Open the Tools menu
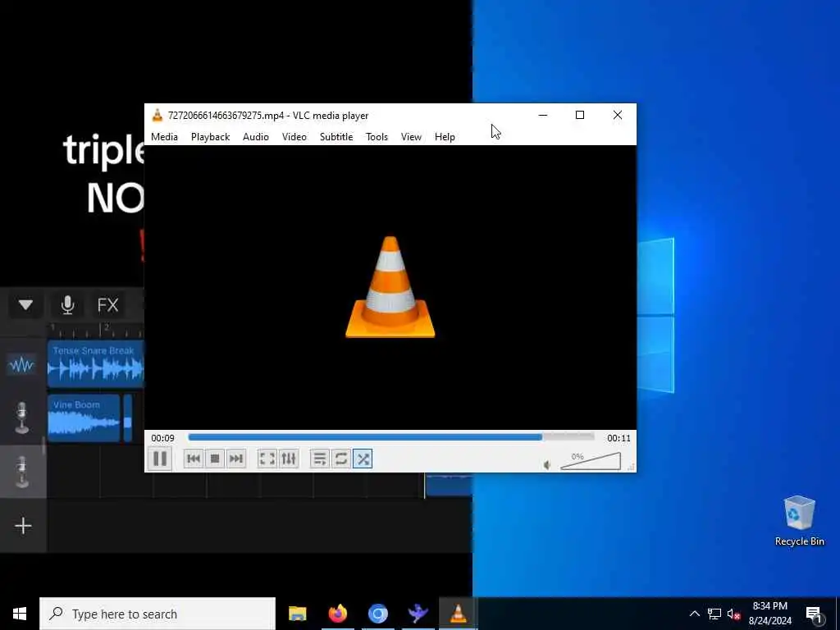The height and width of the screenshot is (630, 840). click(x=377, y=137)
